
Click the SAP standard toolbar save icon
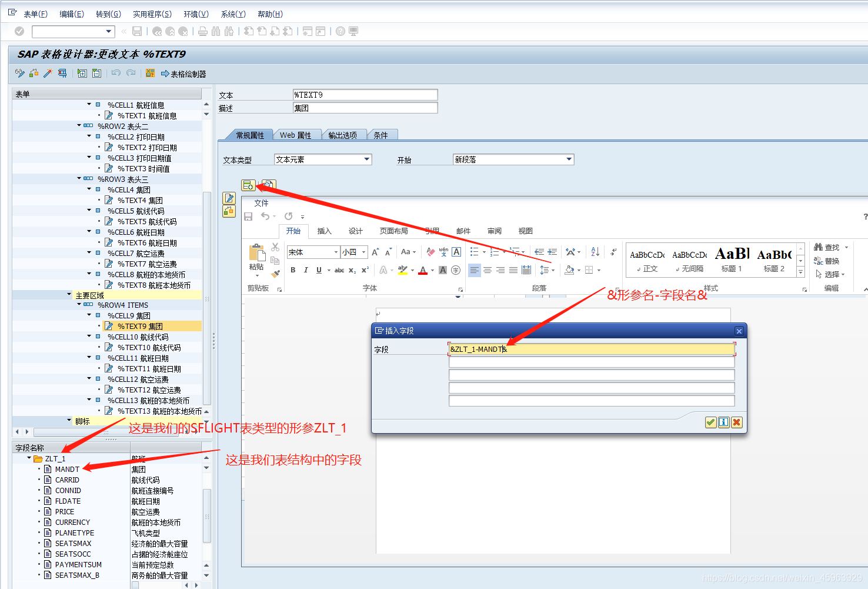click(x=137, y=31)
